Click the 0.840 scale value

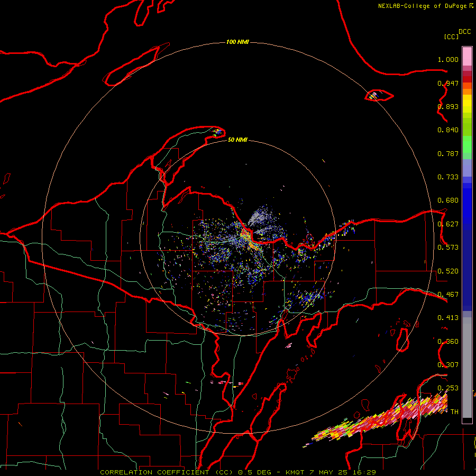(448, 130)
